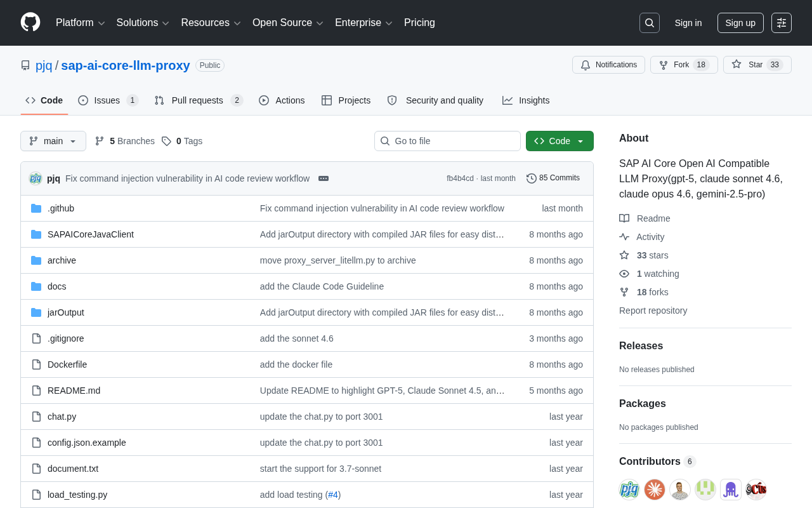The width and height of the screenshot is (812, 508).
Task: Switch to the Code tab
Action: (x=44, y=100)
